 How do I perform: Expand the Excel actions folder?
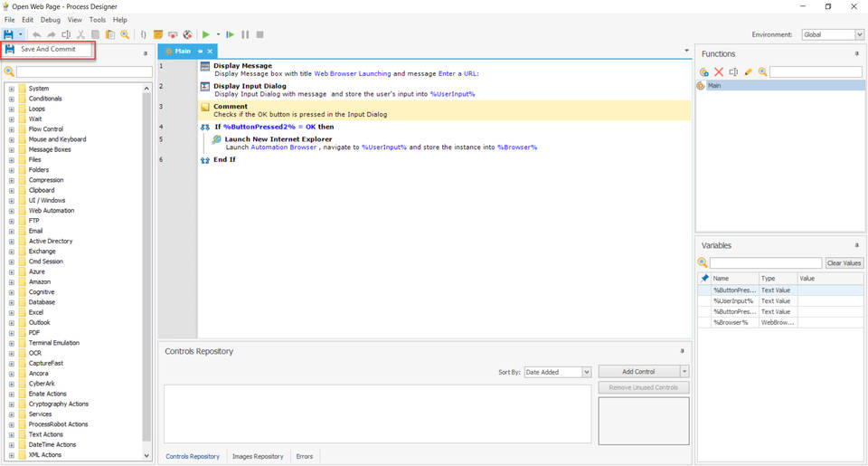(x=11, y=312)
